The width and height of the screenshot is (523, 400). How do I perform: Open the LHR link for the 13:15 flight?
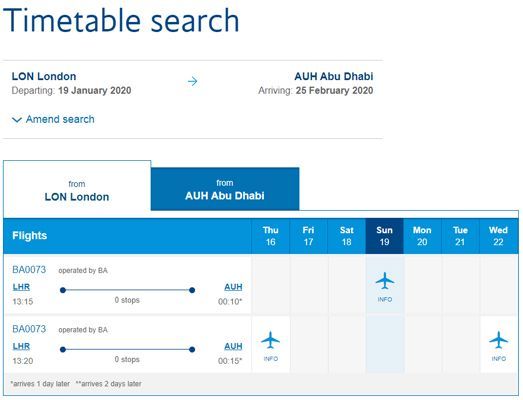coord(21,287)
